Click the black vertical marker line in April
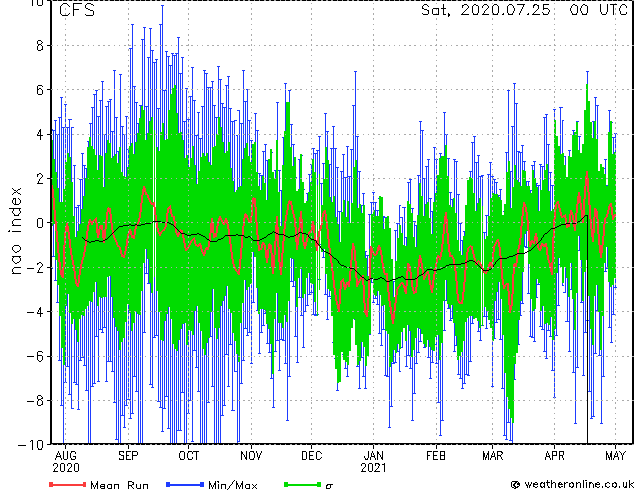 [x=587, y=329]
